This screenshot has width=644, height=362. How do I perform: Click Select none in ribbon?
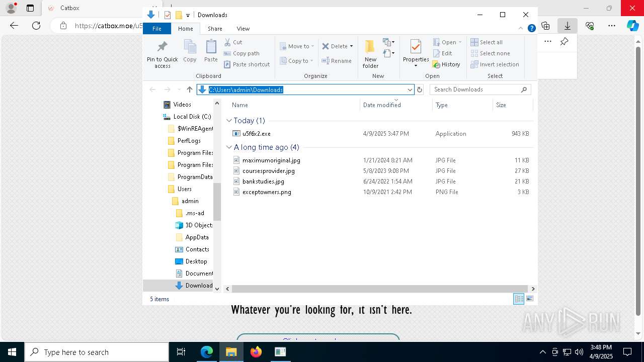point(491,53)
